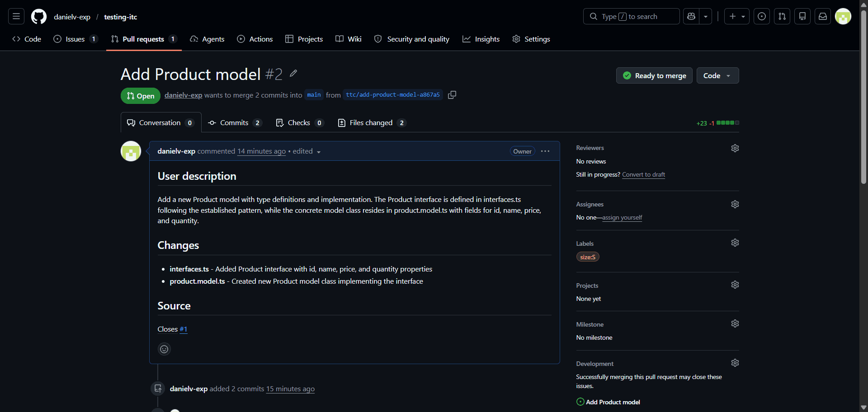Open the Projects repository tab
This screenshot has height=412, width=868.
pyautogui.click(x=304, y=39)
